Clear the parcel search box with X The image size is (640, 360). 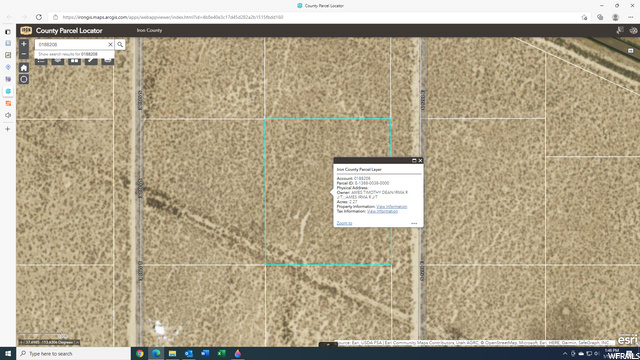coord(110,44)
